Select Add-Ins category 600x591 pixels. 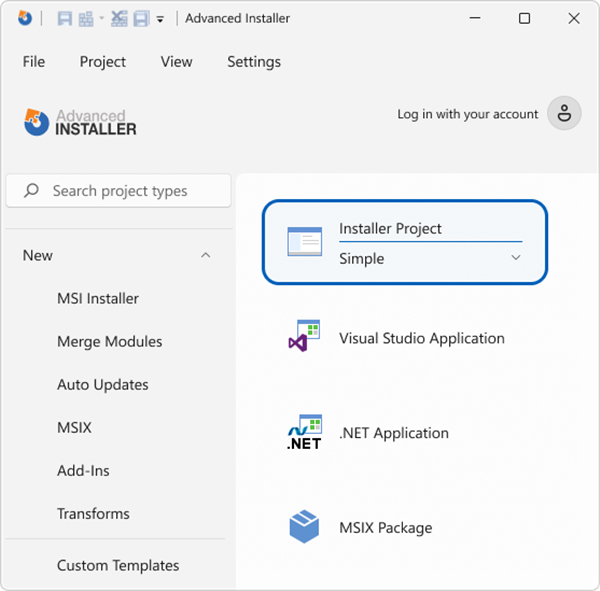click(83, 470)
